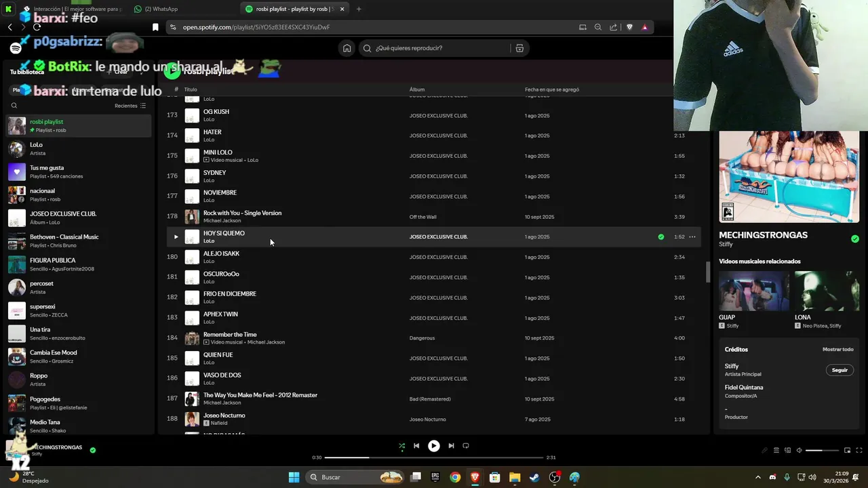
Task: Switch to the Interacción browser tab
Action: (x=73, y=9)
